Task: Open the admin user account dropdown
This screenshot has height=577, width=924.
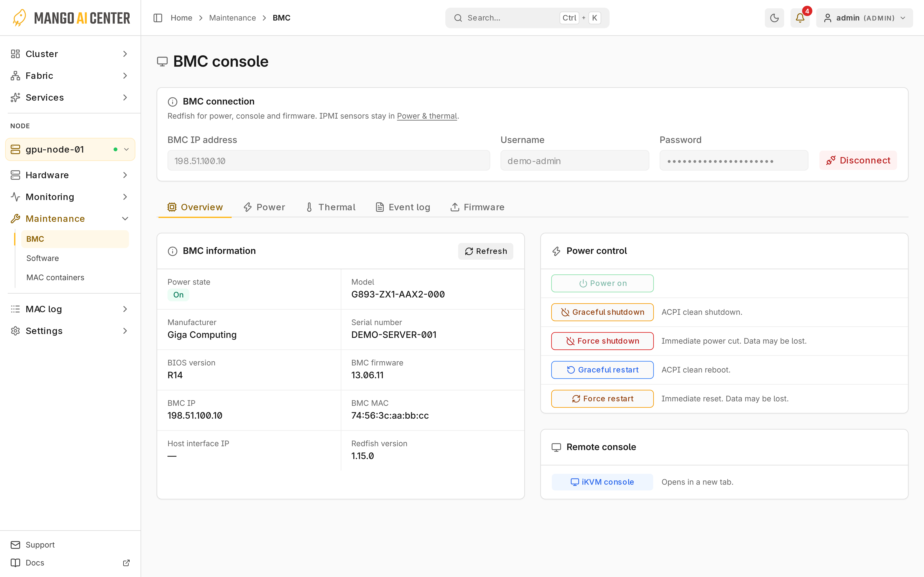Action: pos(865,18)
